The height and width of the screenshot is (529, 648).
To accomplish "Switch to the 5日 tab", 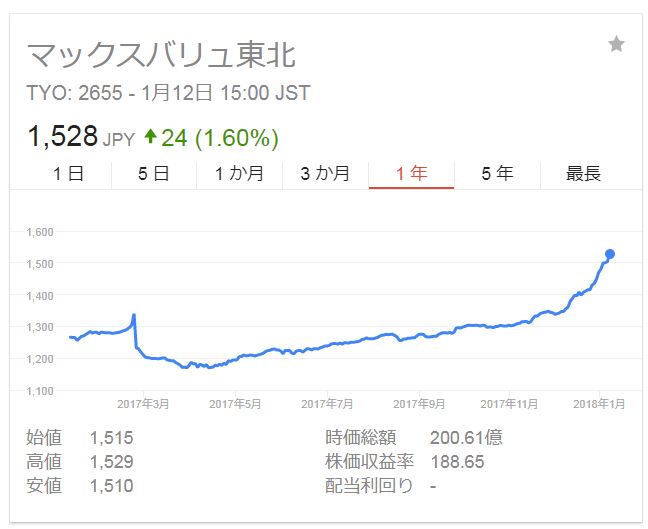I will point(154,174).
